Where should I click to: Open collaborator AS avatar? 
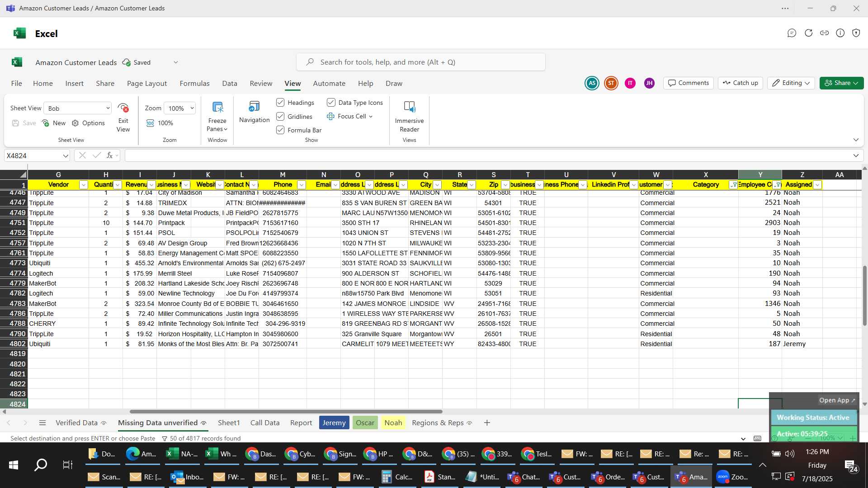[x=592, y=83]
